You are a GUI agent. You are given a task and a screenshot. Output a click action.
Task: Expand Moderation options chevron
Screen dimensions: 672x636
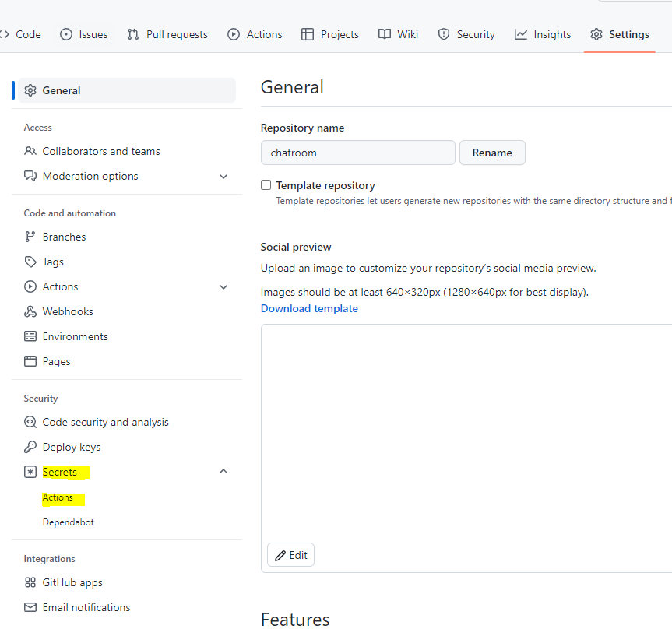[223, 176]
